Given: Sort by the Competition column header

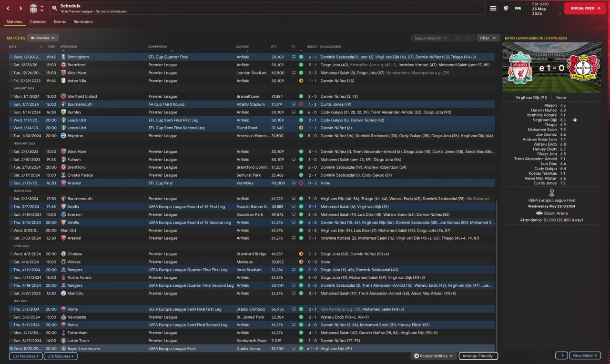Looking at the screenshot, I should pyautogui.click(x=158, y=47).
